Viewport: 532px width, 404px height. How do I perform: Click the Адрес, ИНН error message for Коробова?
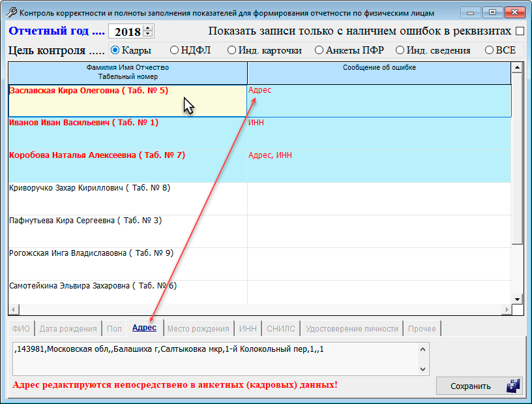pos(270,155)
